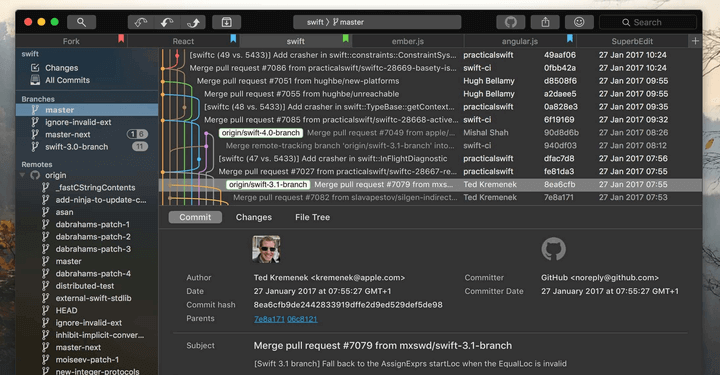Open All Commits in the sidebar

87,80
